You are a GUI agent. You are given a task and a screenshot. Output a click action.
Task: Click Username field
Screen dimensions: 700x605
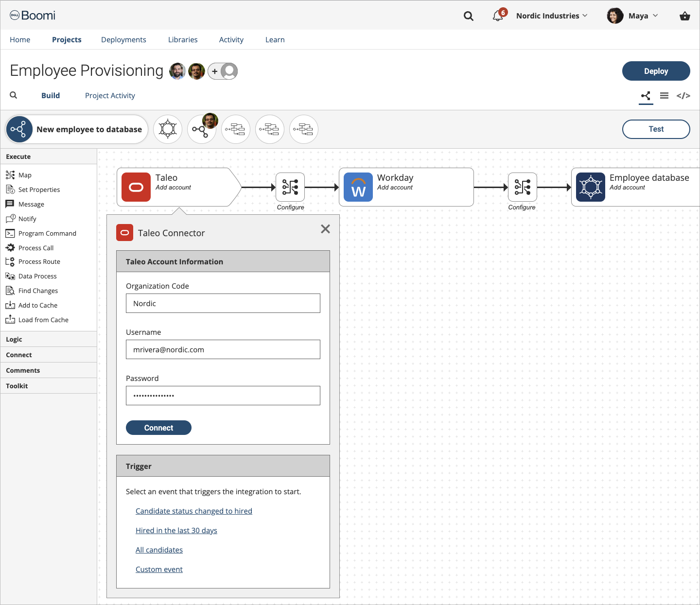click(x=223, y=349)
